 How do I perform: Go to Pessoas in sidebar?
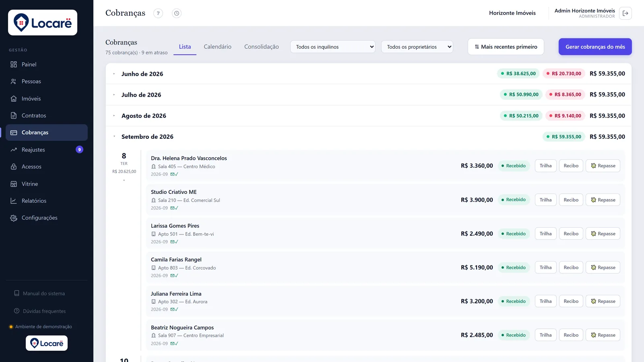point(47,81)
